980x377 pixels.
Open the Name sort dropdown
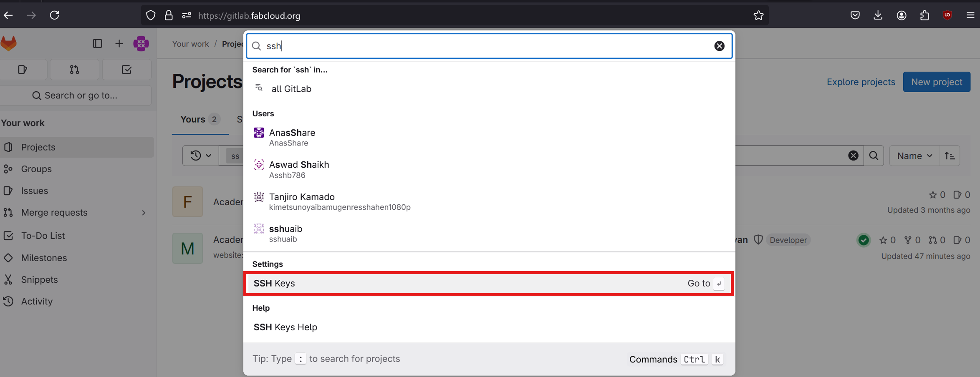coord(914,156)
